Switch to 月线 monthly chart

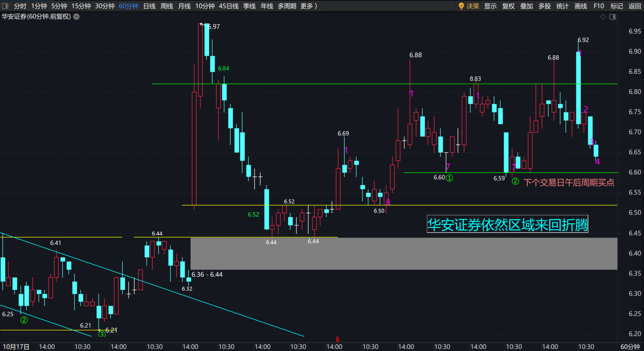[x=184, y=6]
